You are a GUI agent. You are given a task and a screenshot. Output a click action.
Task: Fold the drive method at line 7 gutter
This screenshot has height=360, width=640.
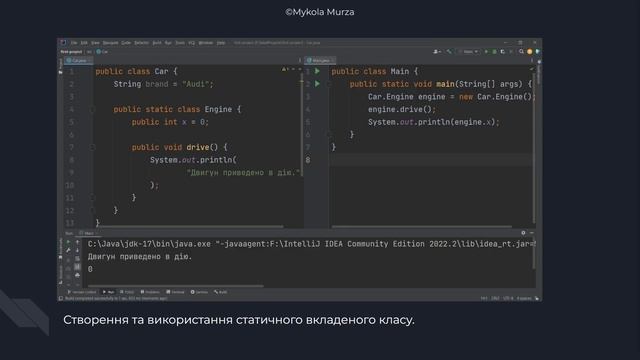tap(92, 147)
